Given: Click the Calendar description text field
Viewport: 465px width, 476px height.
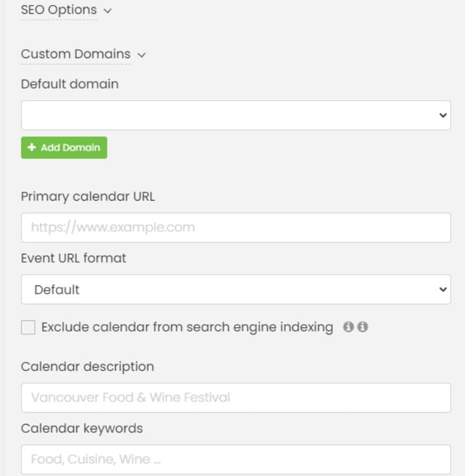Looking at the screenshot, I should 235,398.
